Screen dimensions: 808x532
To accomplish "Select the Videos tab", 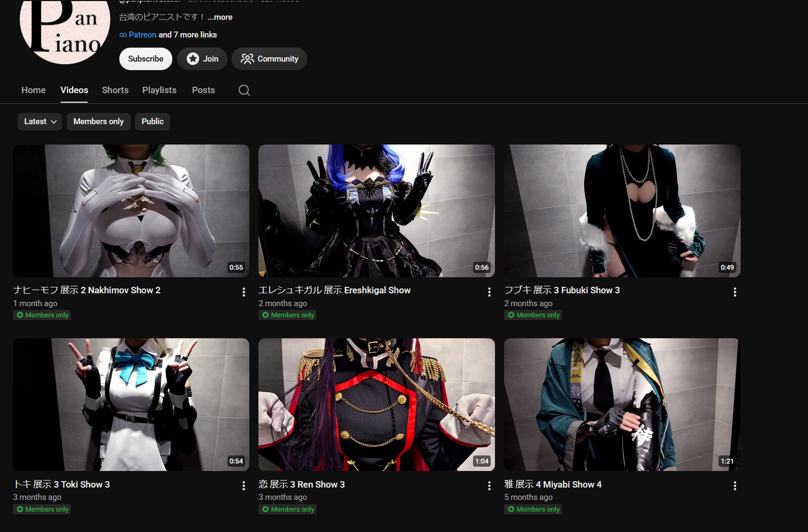I will pyautogui.click(x=74, y=90).
